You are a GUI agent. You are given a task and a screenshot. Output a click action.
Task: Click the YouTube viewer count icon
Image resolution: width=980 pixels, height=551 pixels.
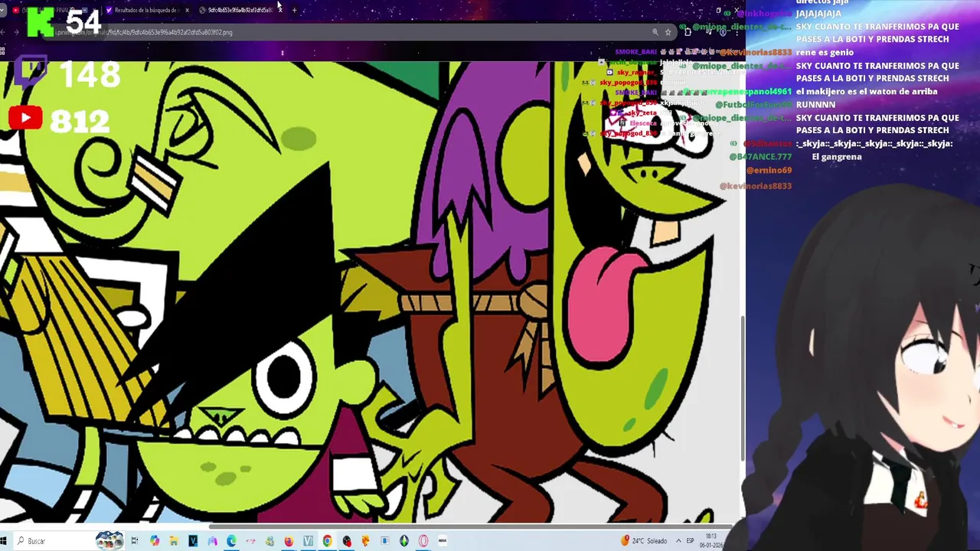[25, 119]
